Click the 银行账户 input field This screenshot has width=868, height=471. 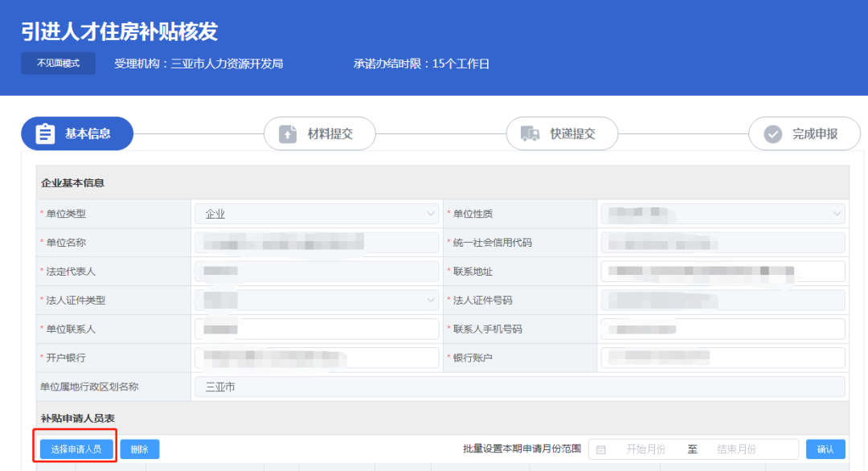[x=722, y=358]
